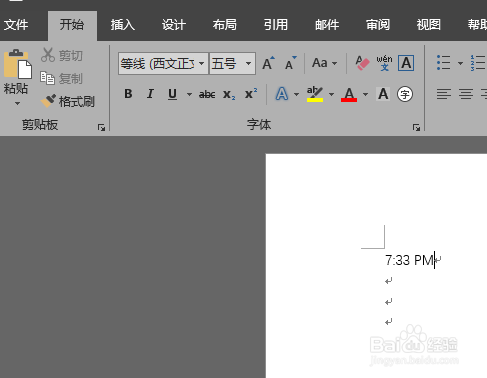Viewport: 487px width, 378px height.
Task: Toggle subscript formatting
Action: pyautogui.click(x=229, y=95)
